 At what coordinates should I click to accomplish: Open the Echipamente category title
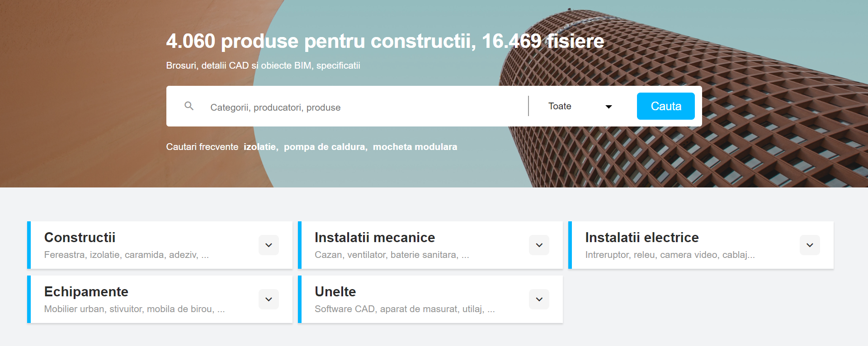pyautogui.click(x=86, y=292)
